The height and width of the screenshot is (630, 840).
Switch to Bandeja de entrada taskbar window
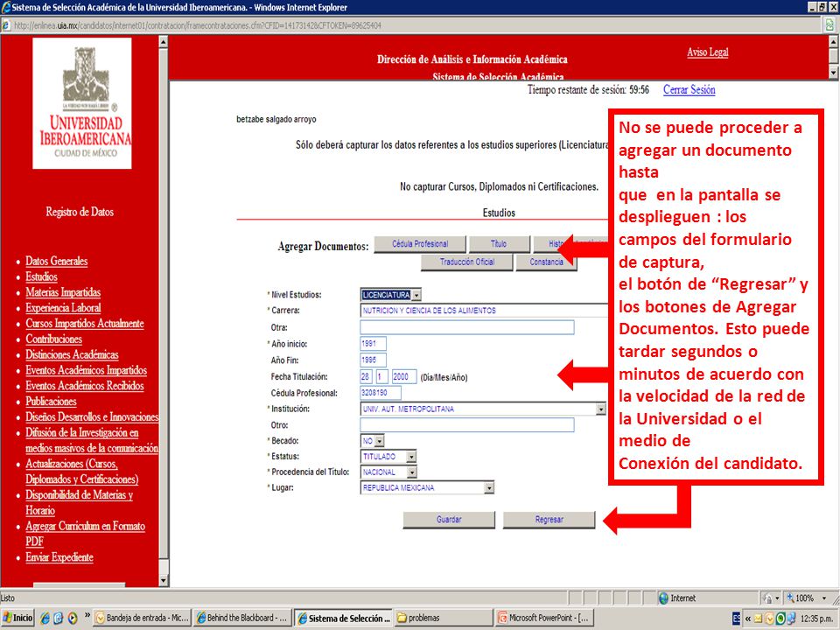[x=142, y=618]
